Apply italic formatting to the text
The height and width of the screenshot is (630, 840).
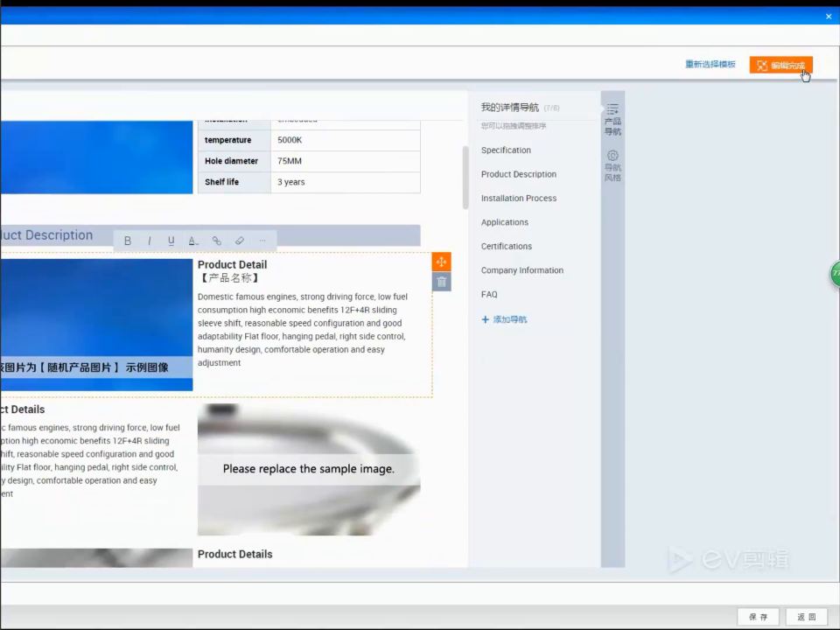[x=149, y=241]
